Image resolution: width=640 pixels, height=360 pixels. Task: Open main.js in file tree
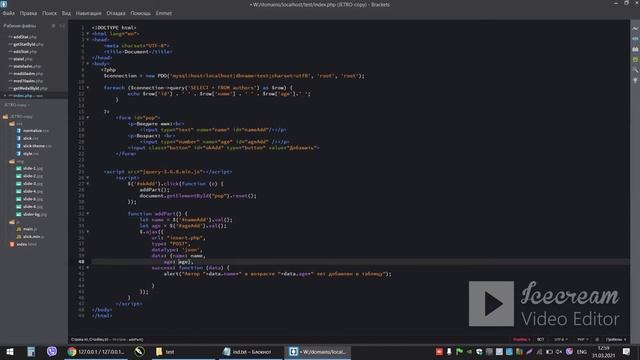pos(30,229)
